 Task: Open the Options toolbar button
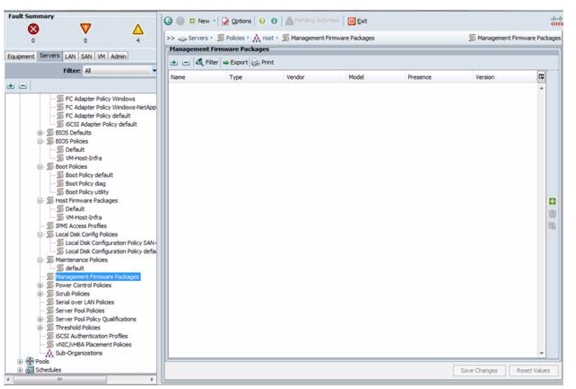coord(236,21)
